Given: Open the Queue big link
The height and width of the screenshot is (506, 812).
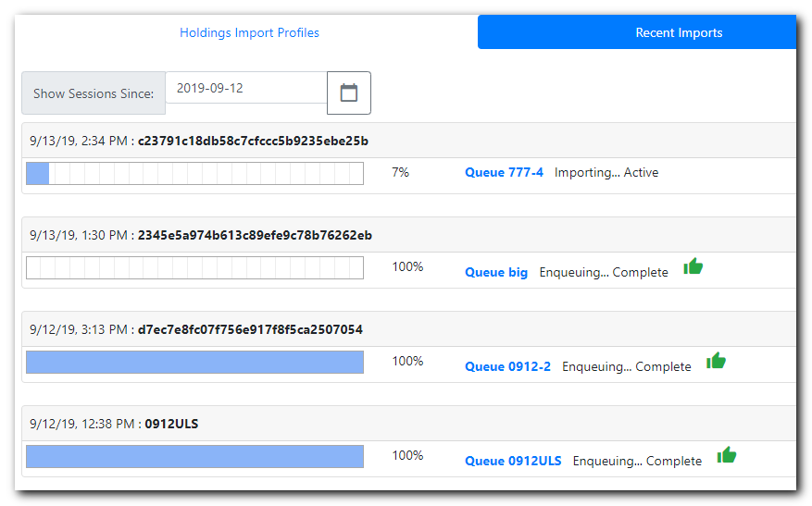Looking at the screenshot, I should 496,272.
